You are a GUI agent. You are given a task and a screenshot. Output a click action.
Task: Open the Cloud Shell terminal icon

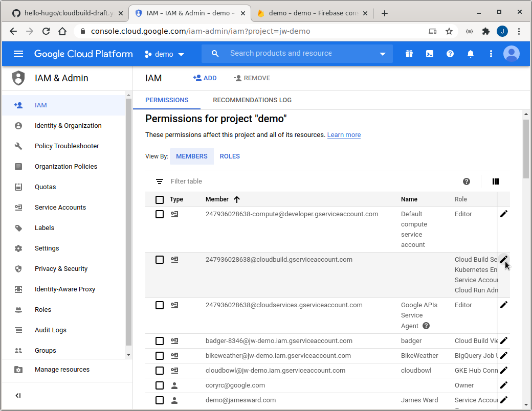[x=430, y=54]
